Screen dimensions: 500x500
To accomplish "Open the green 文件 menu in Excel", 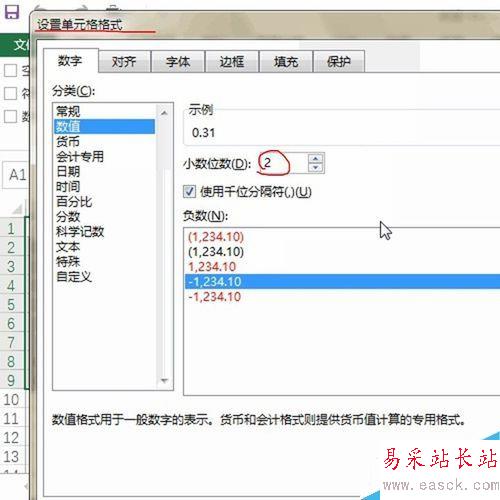I will pyautogui.click(x=15, y=45).
